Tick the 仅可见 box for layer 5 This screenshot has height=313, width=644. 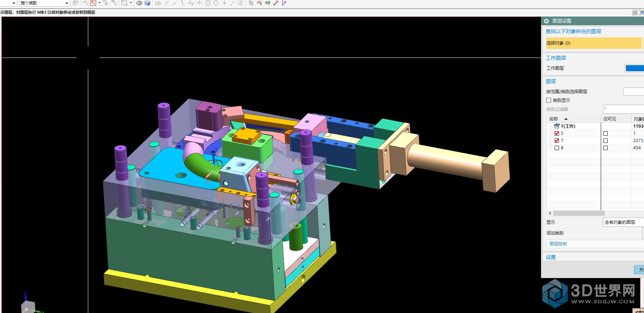point(605,133)
